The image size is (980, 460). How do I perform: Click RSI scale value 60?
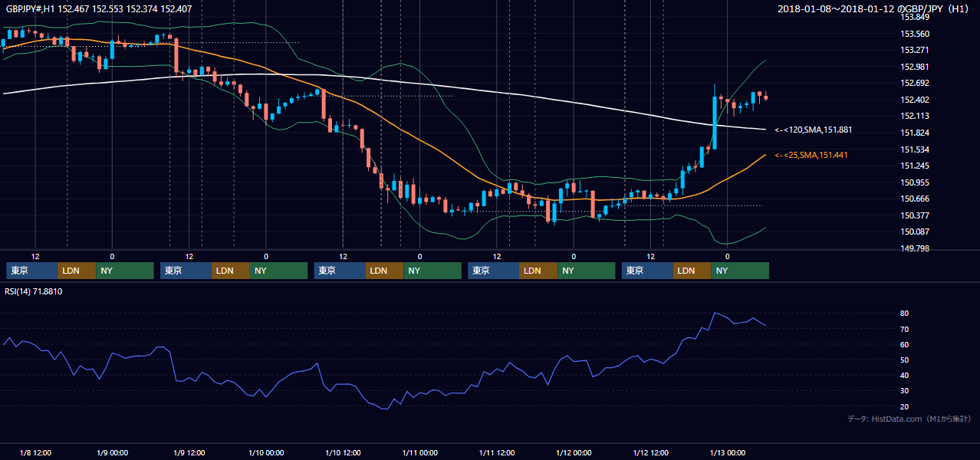pos(905,344)
